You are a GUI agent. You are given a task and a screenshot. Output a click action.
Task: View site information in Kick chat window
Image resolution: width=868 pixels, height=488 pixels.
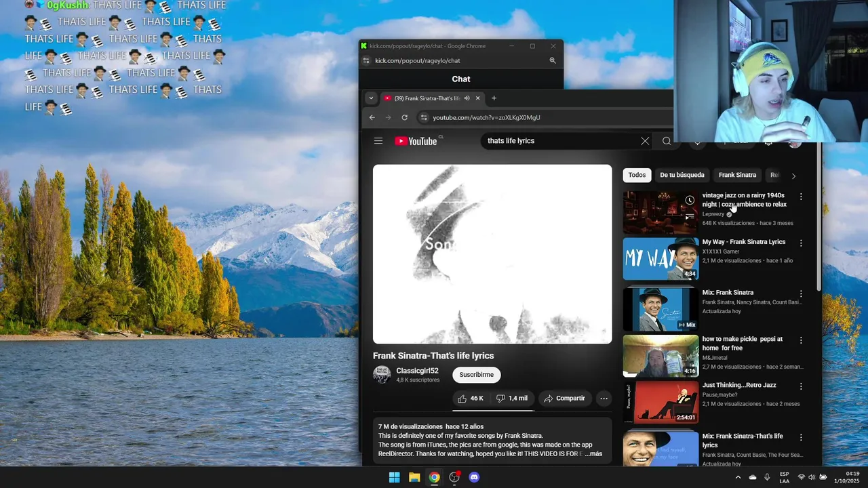(x=366, y=60)
